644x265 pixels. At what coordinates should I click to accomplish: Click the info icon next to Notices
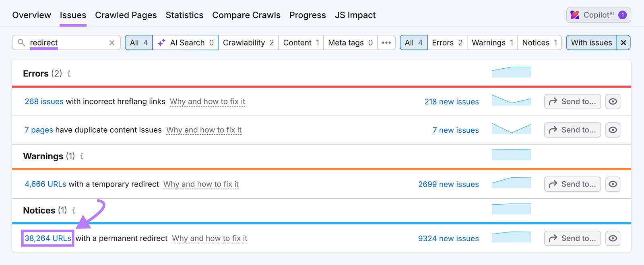coord(74,210)
